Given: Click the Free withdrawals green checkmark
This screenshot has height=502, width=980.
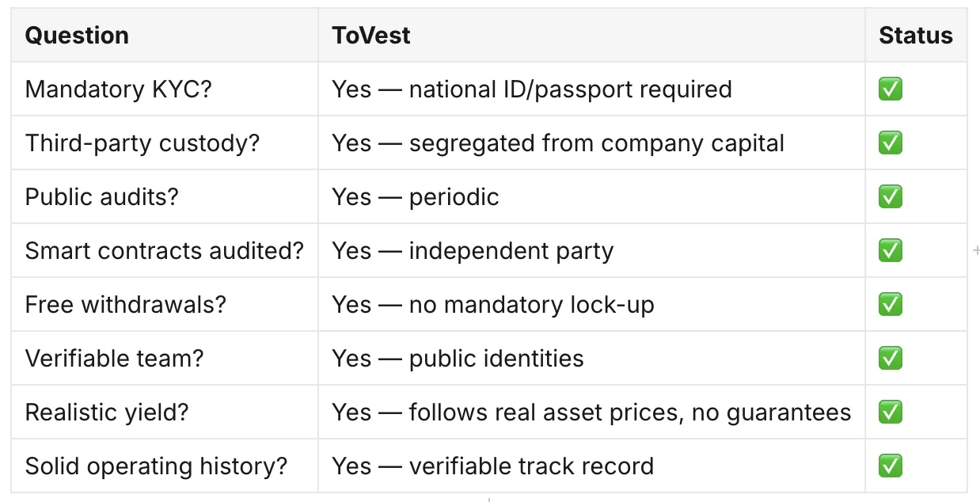Looking at the screenshot, I should pyautogui.click(x=891, y=305).
